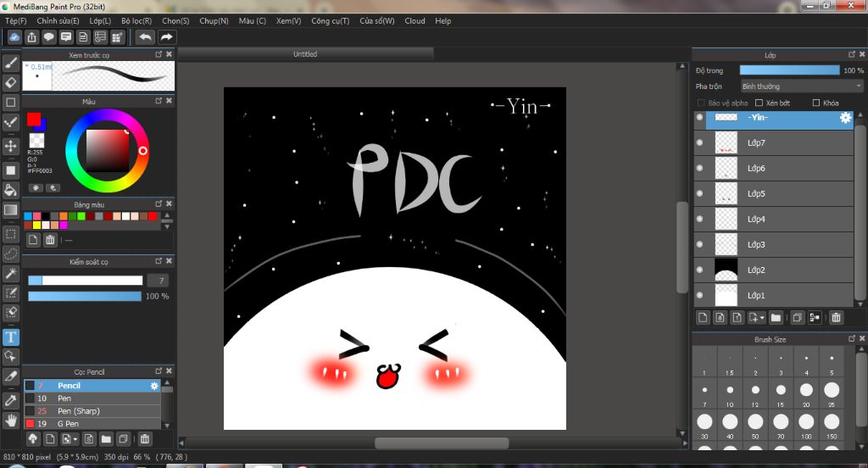
Task: Delete palette color with trash icon
Action: pos(50,240)
